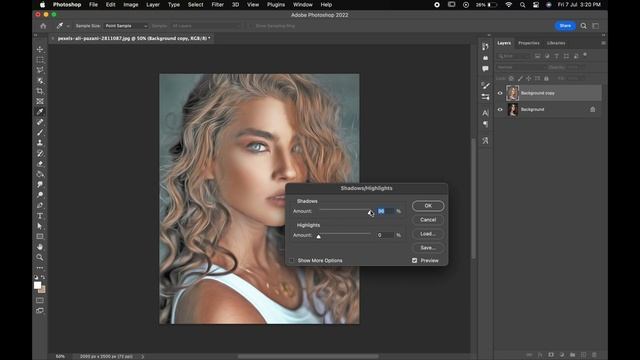
Task: Open the Layers panel menu
Action: [x=603, y=43]
